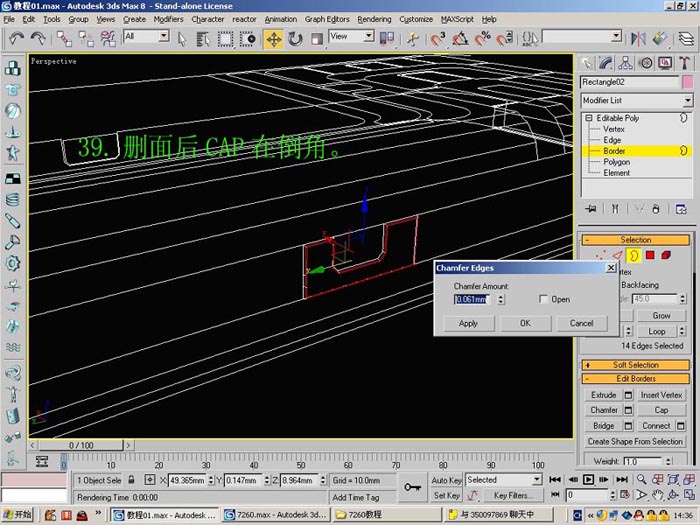Click the Undo arrow icon
700x525 pixels.
click(x=17, y=39)
